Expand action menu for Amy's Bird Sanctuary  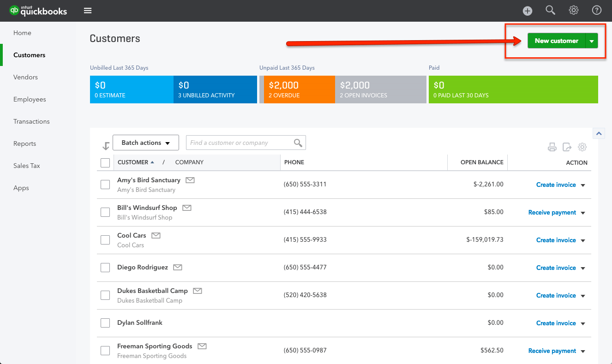tap(583, 185)
